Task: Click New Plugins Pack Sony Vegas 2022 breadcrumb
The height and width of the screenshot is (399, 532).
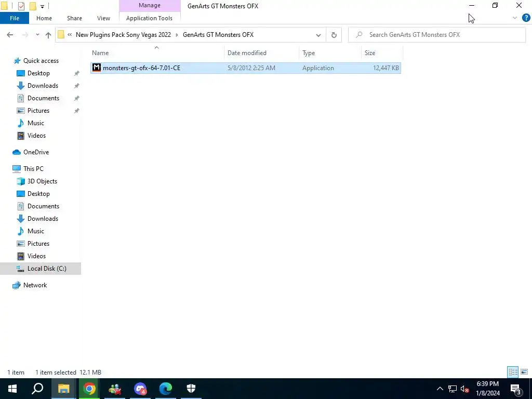Action: click(123, 35)
